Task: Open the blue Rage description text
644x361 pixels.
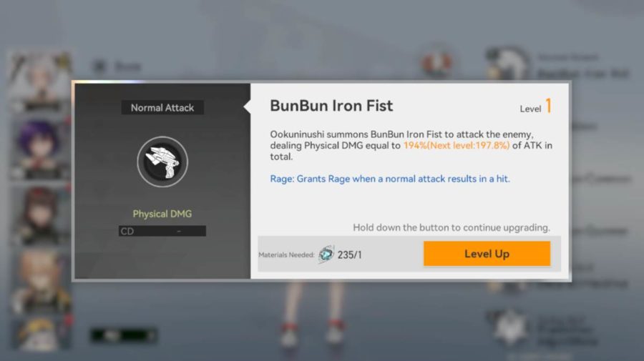Action: point(390,179)
